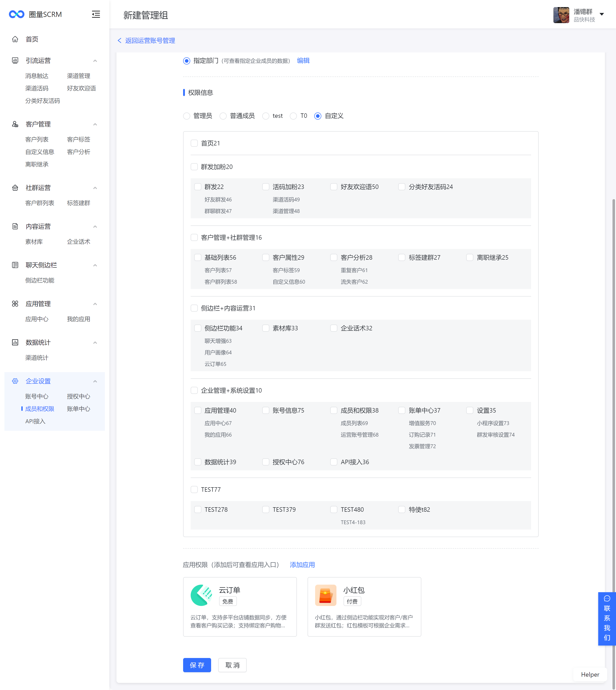
Task: Click the 云订单 green app icon
Action: click(x=201, y=595)
